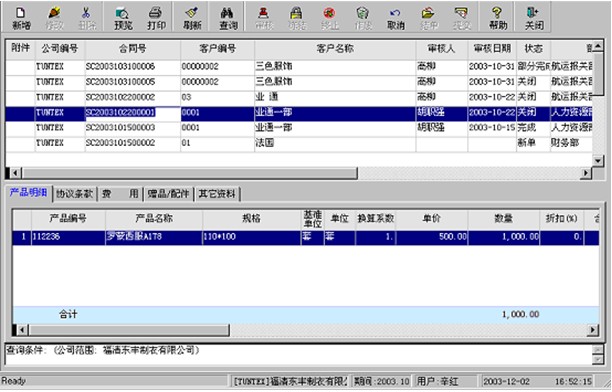Select contract row SC2003103100006
The image size is (612, 392).
click(x=300, y=66)
